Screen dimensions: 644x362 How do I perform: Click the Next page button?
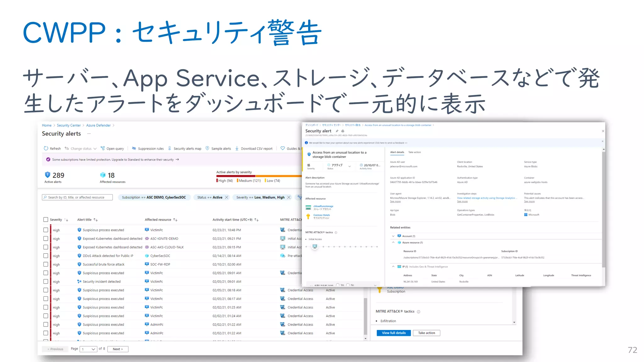(x=118, y=349)
